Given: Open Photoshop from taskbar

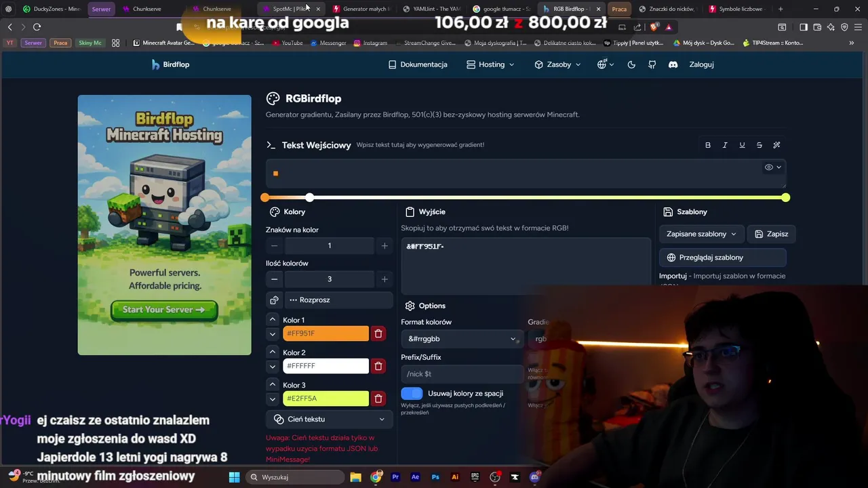Looking at the screenshot, I should [x=435, y=477].
